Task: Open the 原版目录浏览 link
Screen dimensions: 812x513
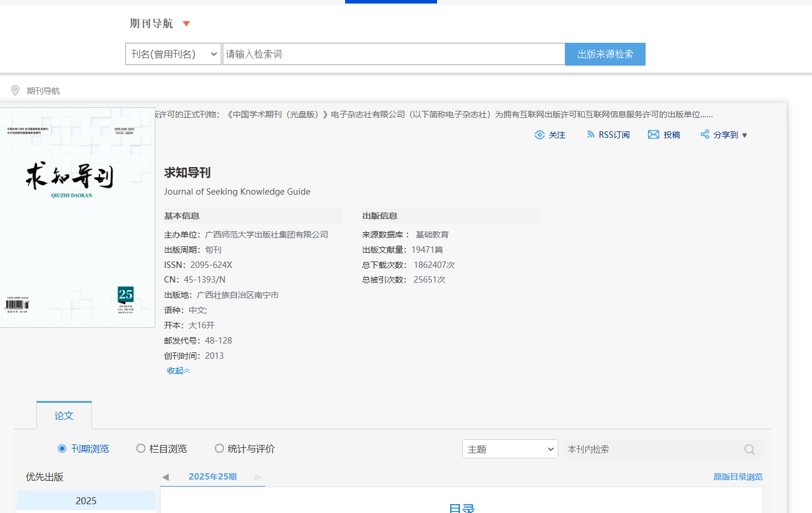Action: tap(738, 477)
